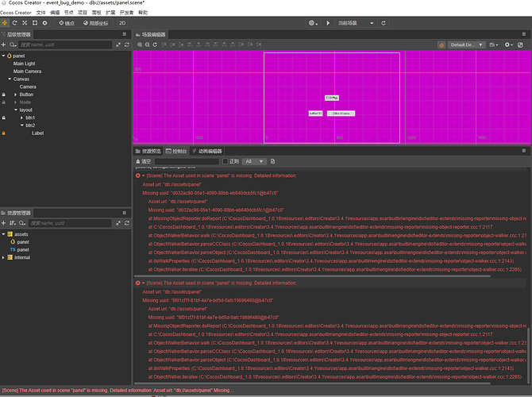532x397 pixels.
Task: Toggle the 2D view mode
Action: pyautogui.click(x=122, y=23)
